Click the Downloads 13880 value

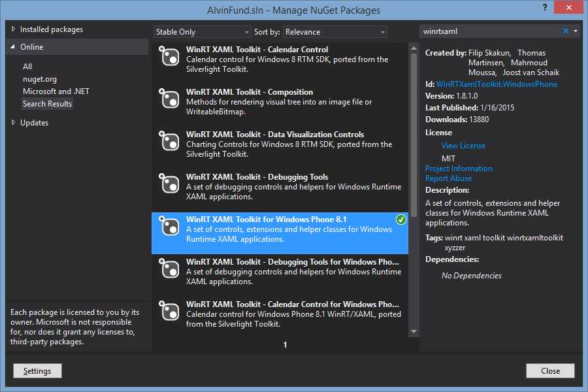coord(478,120)
